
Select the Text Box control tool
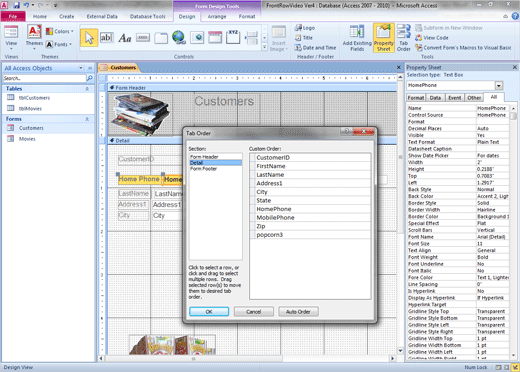pos(106,38)
